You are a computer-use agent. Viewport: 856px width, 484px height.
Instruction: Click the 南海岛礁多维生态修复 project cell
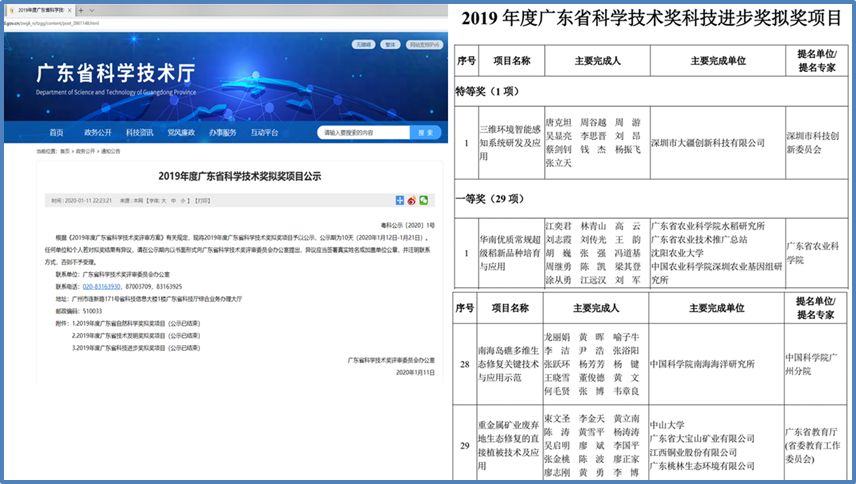508,364
